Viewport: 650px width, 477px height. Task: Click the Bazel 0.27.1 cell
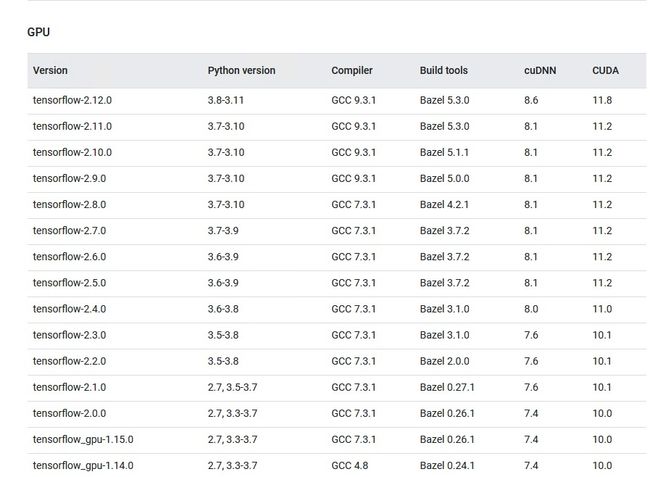pyautogui.click(x=447, y=387)
